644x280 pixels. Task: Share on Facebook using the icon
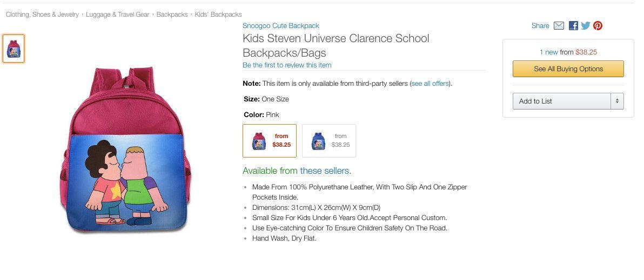click(573, 26)
